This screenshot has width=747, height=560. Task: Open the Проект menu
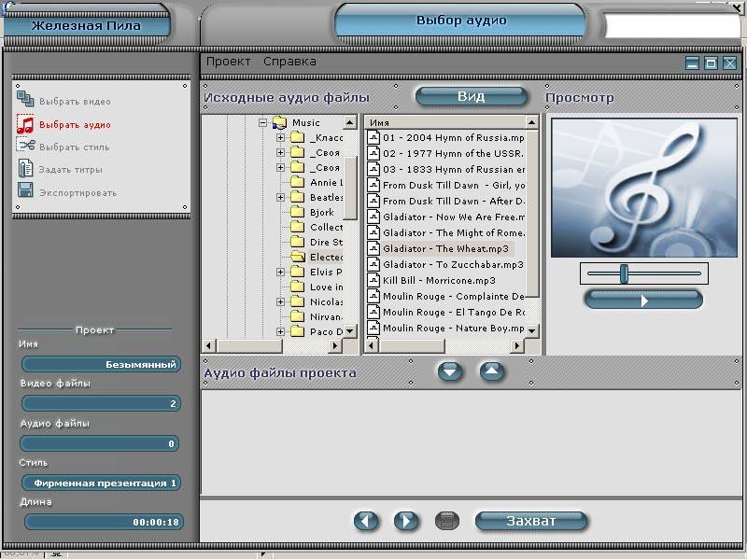tap(229, 62)
